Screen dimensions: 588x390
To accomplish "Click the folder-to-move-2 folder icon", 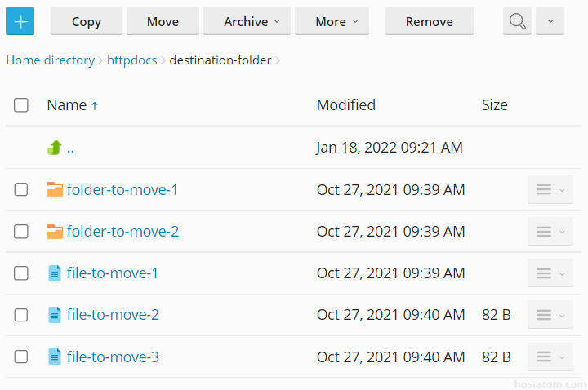I will pos(55,232).
